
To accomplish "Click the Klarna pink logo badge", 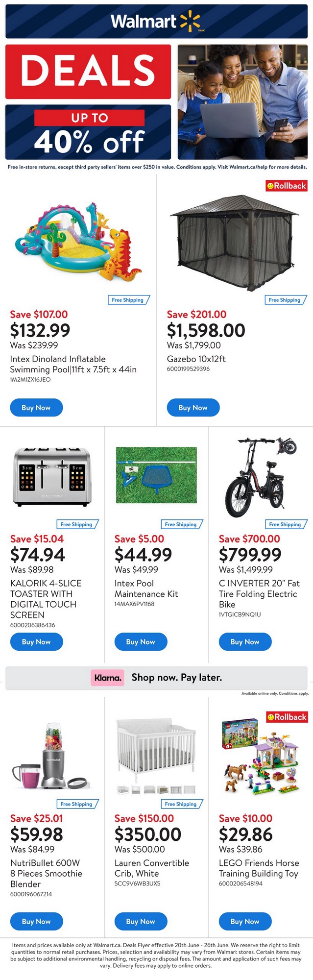I will 107,678.
